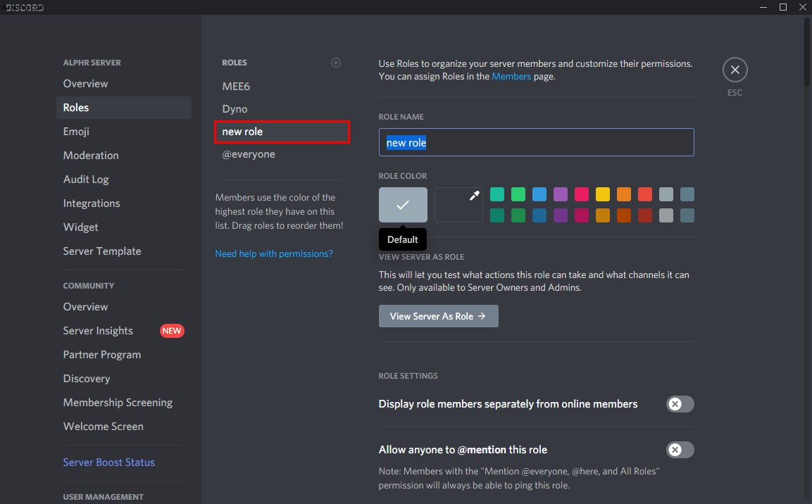Choose the dark blue swatch in bottom row
Image resolution: width=812 pixels, height=504 pixels.
539,215
